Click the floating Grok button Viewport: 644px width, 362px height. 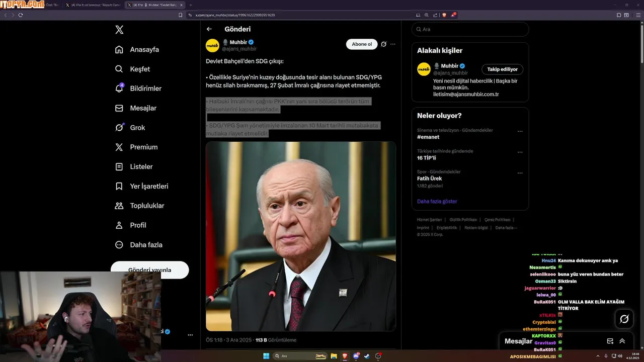point(624,319)
